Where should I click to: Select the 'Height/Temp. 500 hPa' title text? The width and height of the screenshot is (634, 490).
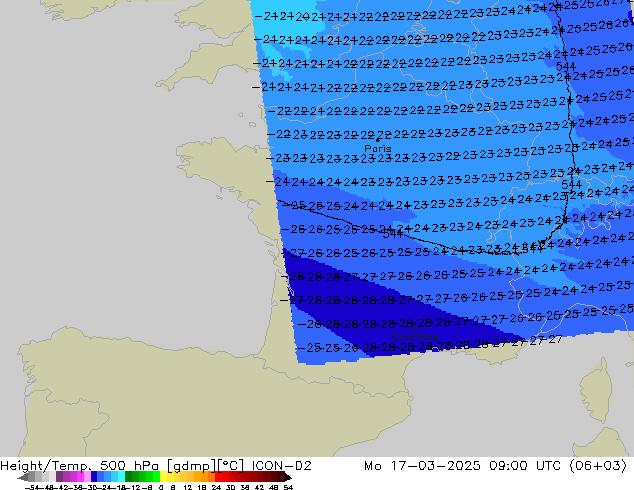tap(81, 466)
